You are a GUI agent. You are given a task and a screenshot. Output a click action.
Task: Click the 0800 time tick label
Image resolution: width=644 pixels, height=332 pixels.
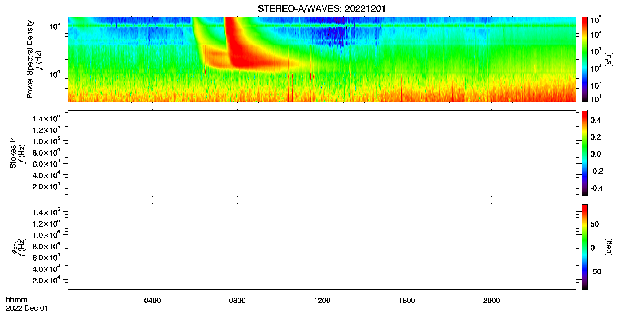click(x=237, y=301)
